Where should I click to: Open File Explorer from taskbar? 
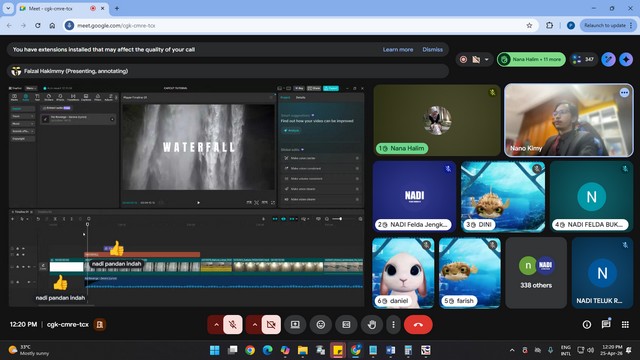coord(302,350)
